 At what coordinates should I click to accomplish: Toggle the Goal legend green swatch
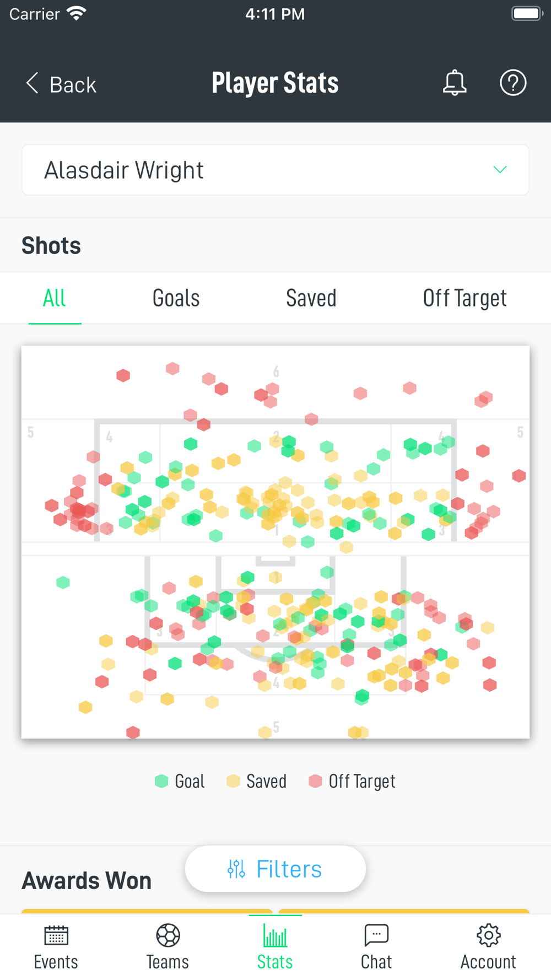point(161,781)
